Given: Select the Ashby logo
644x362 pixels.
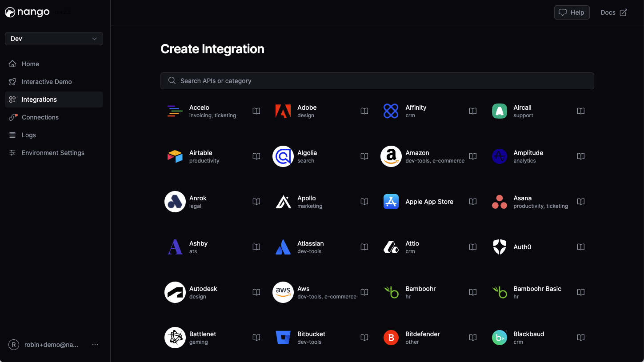Looking at the screenshot, I should (175, 247).
